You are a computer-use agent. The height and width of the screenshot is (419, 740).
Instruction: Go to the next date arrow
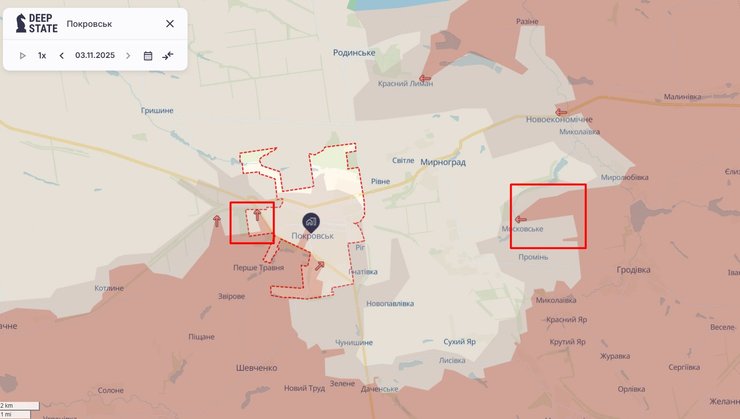(x=128, y=56)
